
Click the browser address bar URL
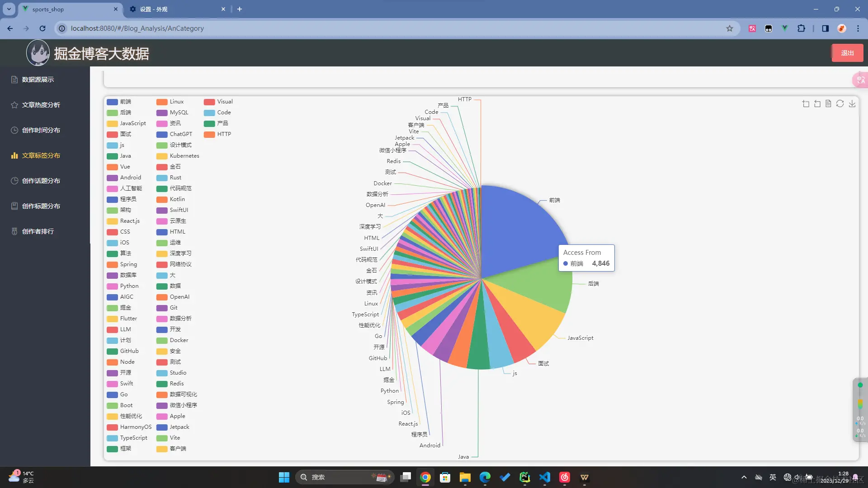pyautogui.click(x=137, y=28)
